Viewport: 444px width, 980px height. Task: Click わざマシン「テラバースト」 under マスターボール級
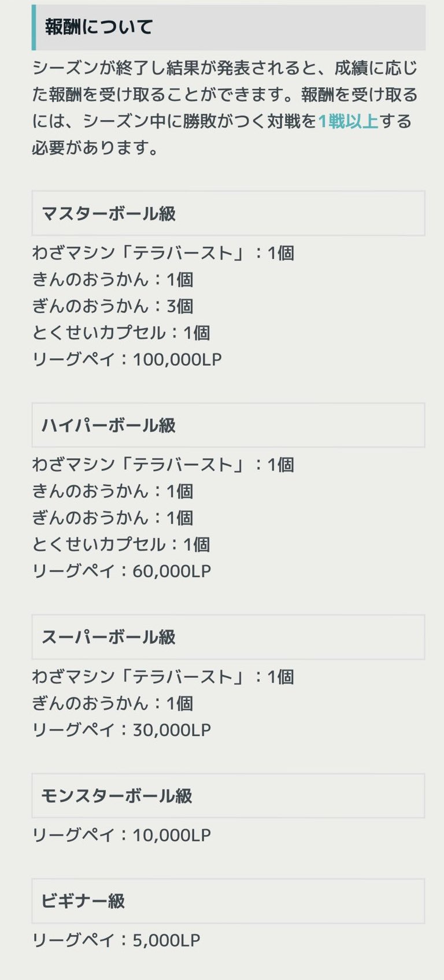[163, 253]
